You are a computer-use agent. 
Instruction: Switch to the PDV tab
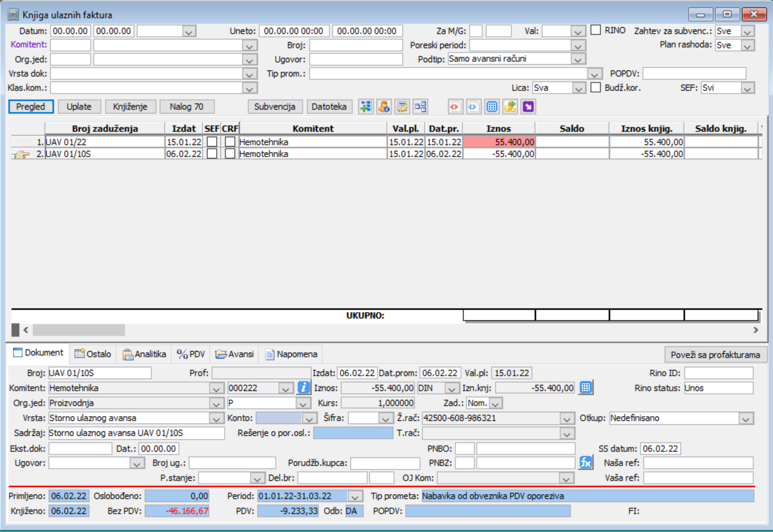[x=191, y=354]
